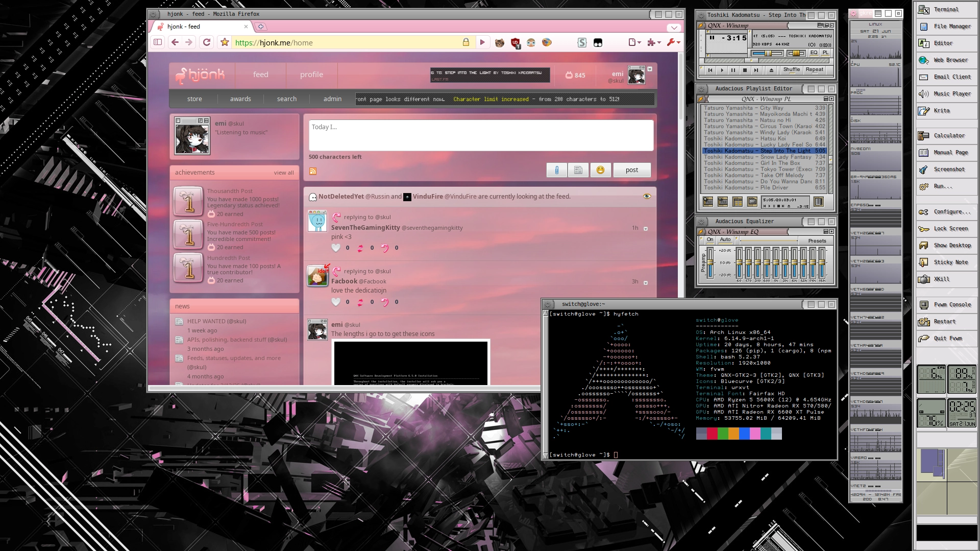Open Krita from the launcher panel
The width and height of the screenshot is (980, 551).
947,110
